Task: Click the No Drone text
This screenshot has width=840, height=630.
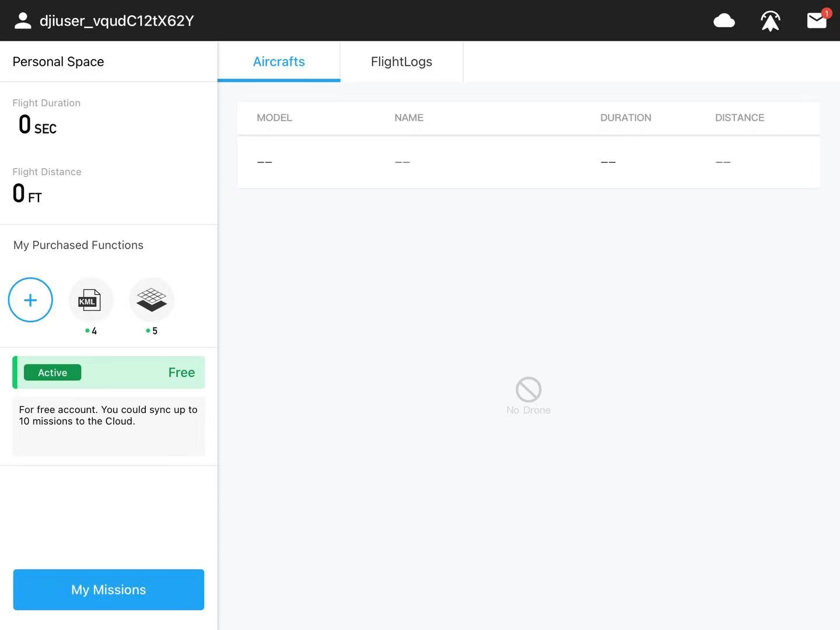Action: pos(528,410)
